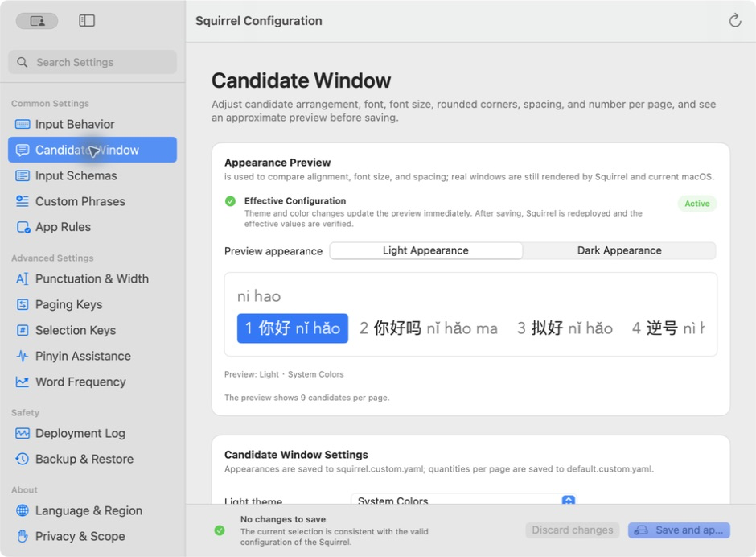
Task: Open the Input Schemas section
Action: click(x=92, y=175)
